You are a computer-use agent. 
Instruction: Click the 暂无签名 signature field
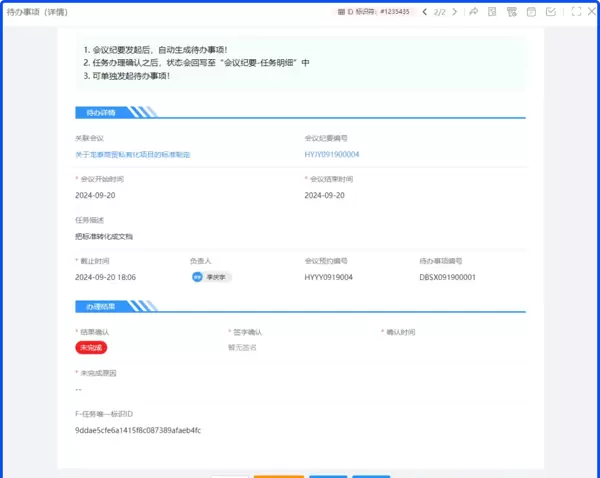(x=242, y=347)
